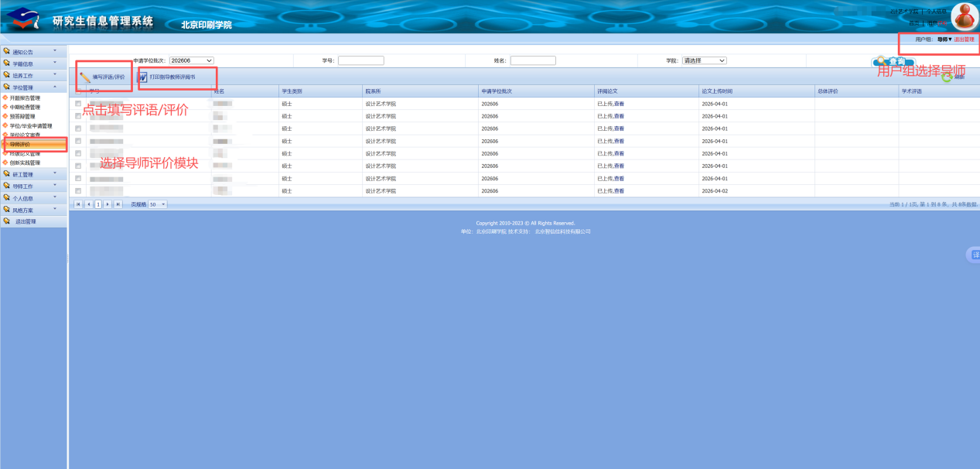
Task: Click the red 退出管理 link at top right
Action: [x=964, y=39]
